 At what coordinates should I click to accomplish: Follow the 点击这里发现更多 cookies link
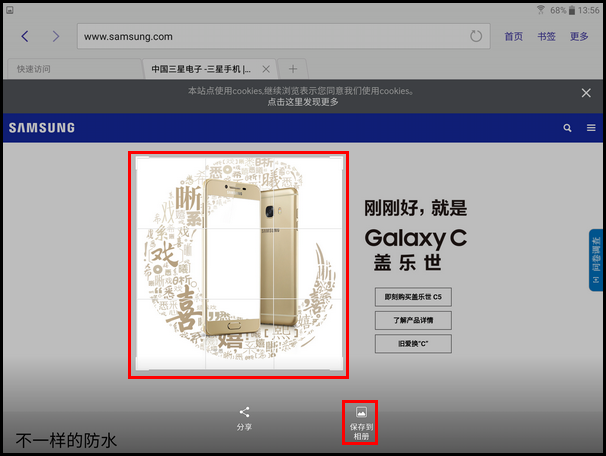303,102
